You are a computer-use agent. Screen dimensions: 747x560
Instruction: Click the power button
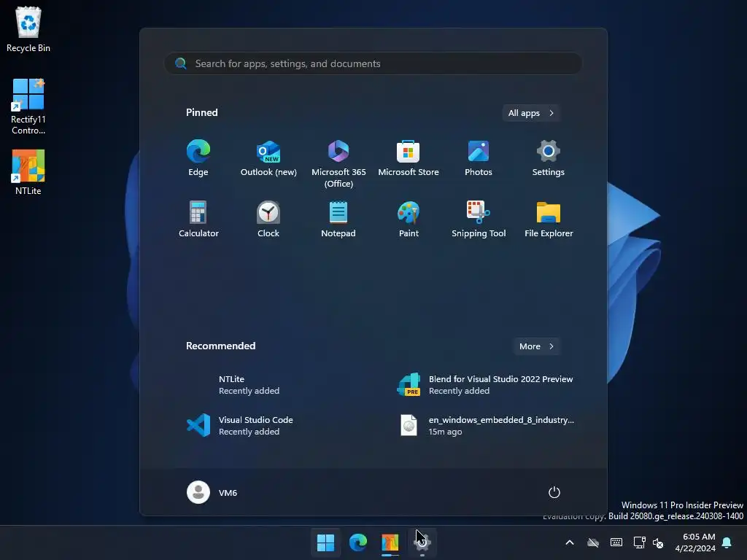pos(554,492)
